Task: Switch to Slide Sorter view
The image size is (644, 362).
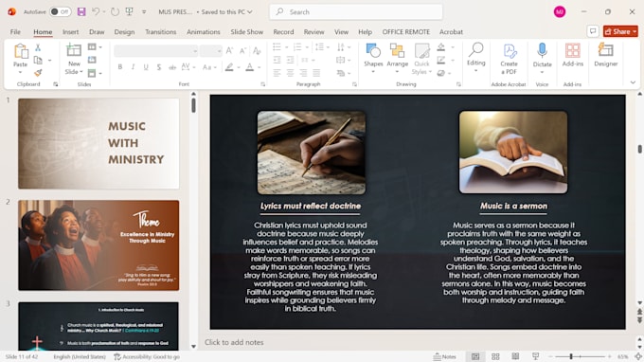Action: coord(495,356)
